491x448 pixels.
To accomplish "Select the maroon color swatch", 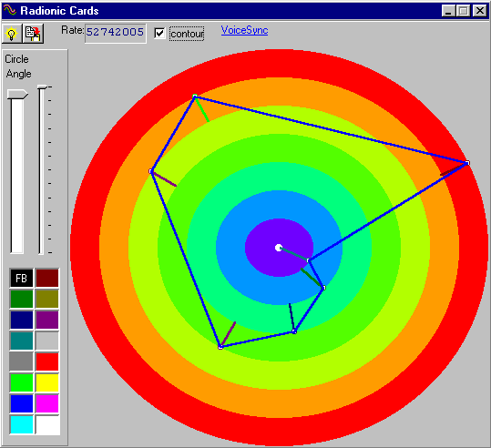I will (x=47, y=278).
